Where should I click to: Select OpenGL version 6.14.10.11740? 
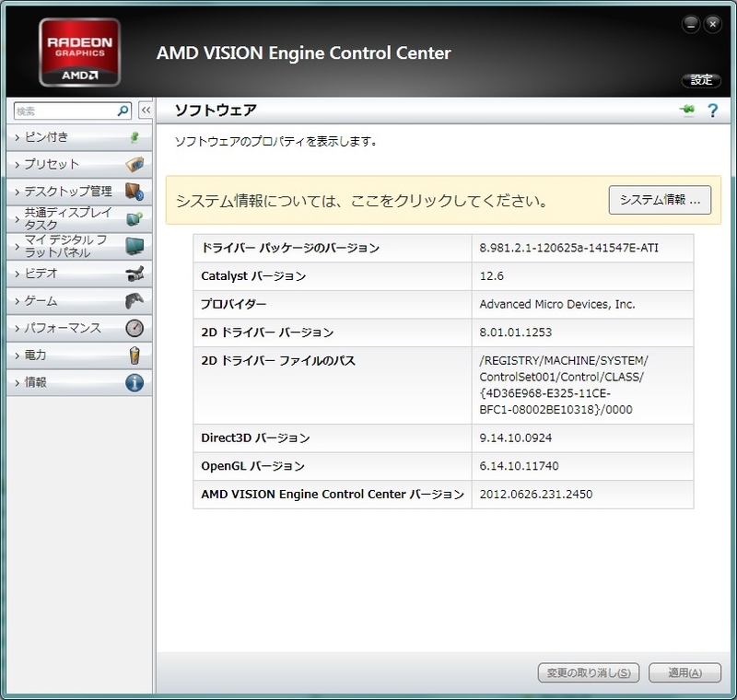click(x=519, y=466)
